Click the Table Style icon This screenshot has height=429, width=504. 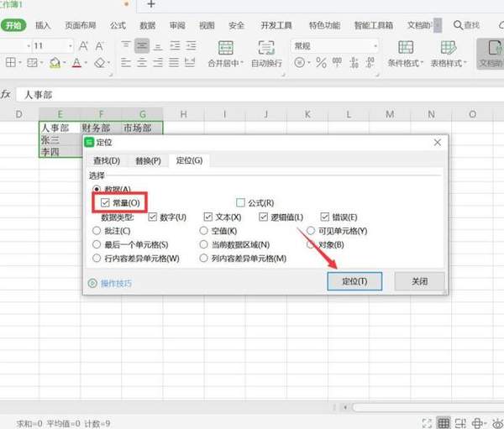pyautogui.click(x=448, y=47)
